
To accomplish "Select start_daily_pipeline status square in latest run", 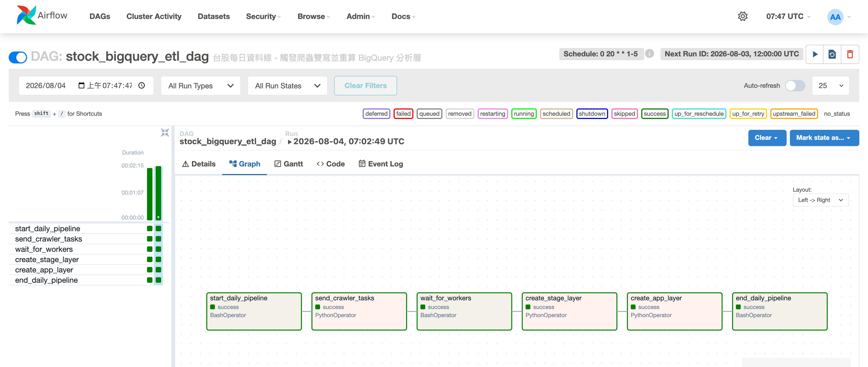I will [x=158, y=228].
